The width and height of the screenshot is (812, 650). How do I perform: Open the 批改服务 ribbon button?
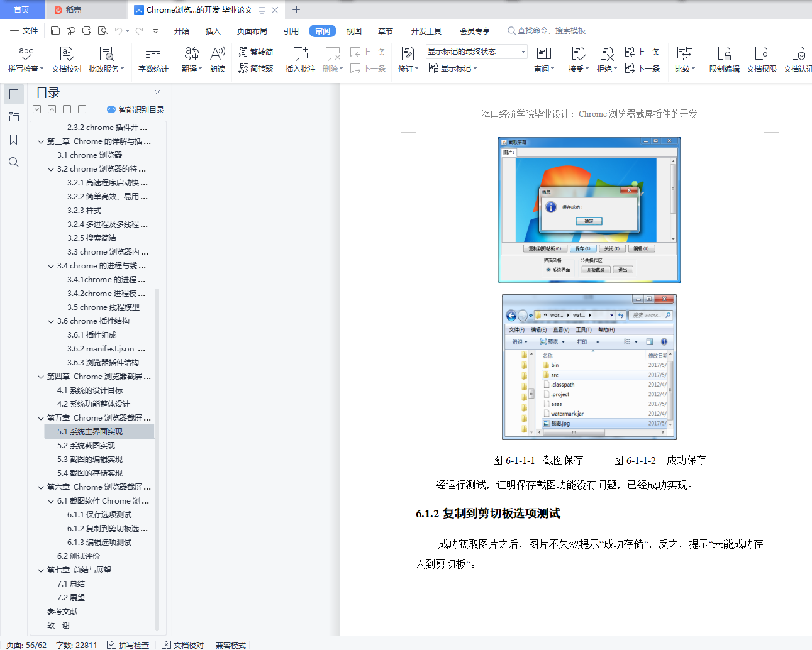(x=106, y=60)
